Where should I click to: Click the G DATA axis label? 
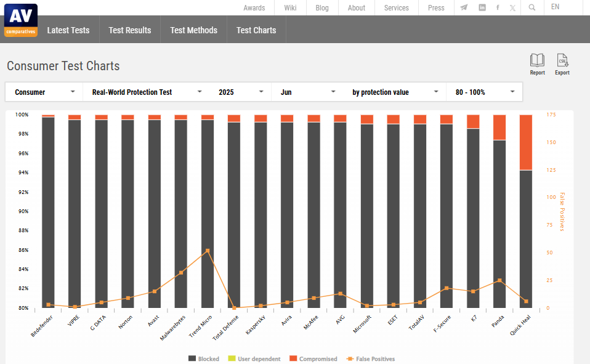pyautogui.click(x=98, y=323)
